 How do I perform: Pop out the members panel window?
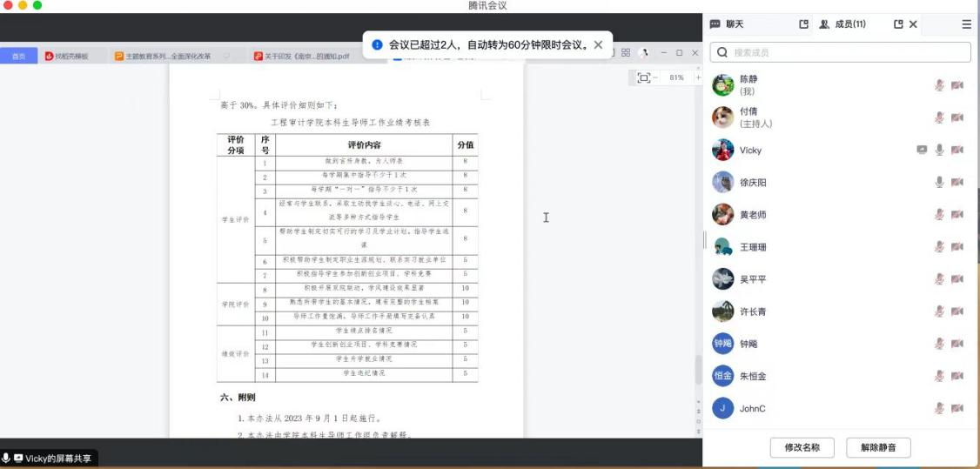[x=898, y=24]
